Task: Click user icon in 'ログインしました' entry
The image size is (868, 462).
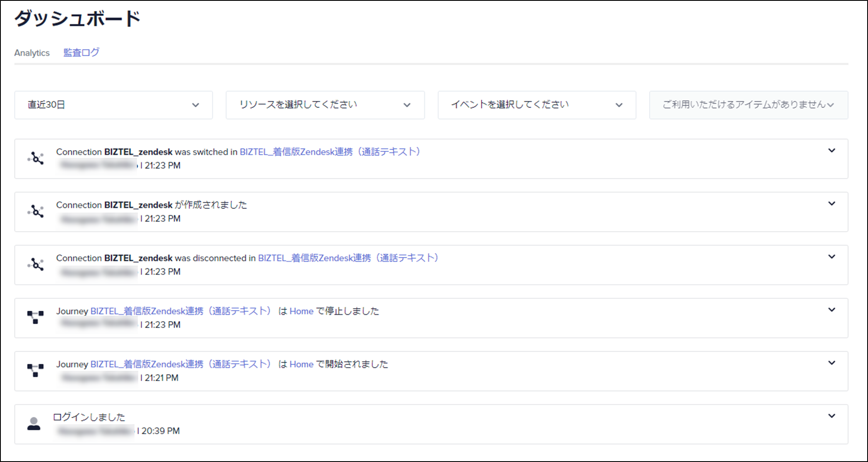Action: tap(34, 423)
